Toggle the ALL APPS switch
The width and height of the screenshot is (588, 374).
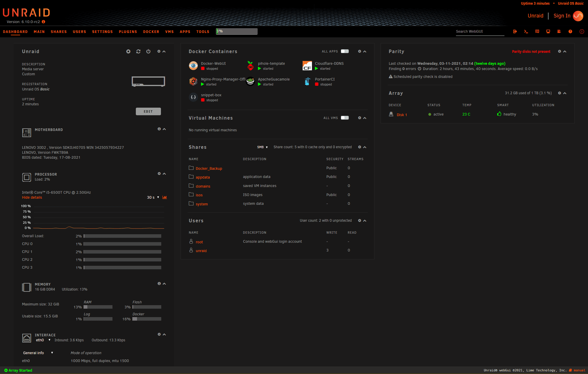pos(345,51)
